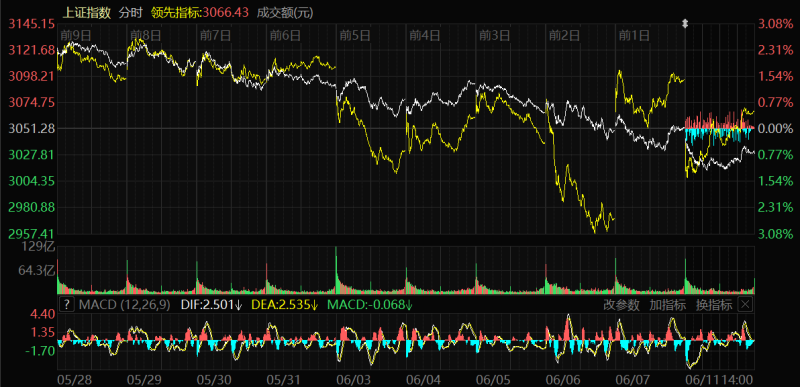This screenshot has height=387, width=800.
Task: Switch to the 分时 view label
Action: [131, 13]
